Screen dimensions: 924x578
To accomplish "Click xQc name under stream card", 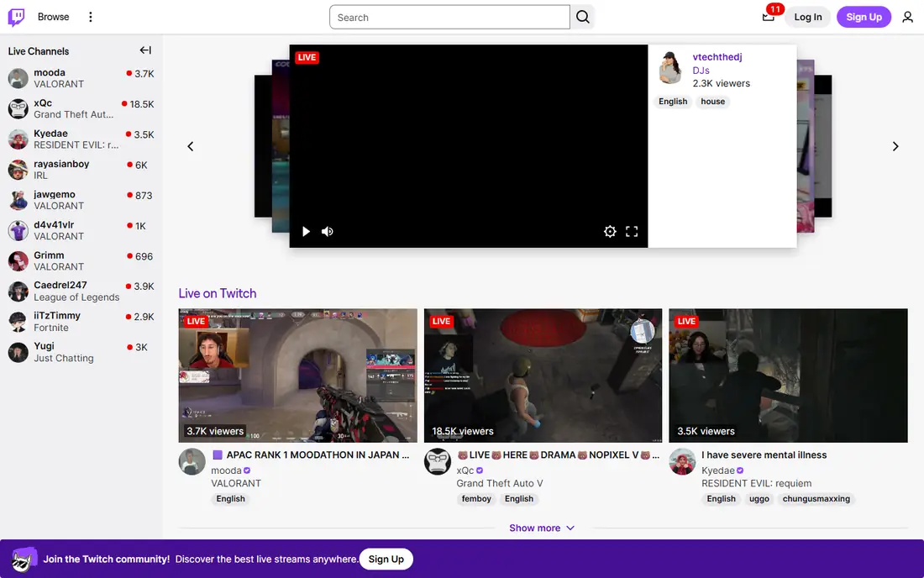I will click(x=465, y=470).
